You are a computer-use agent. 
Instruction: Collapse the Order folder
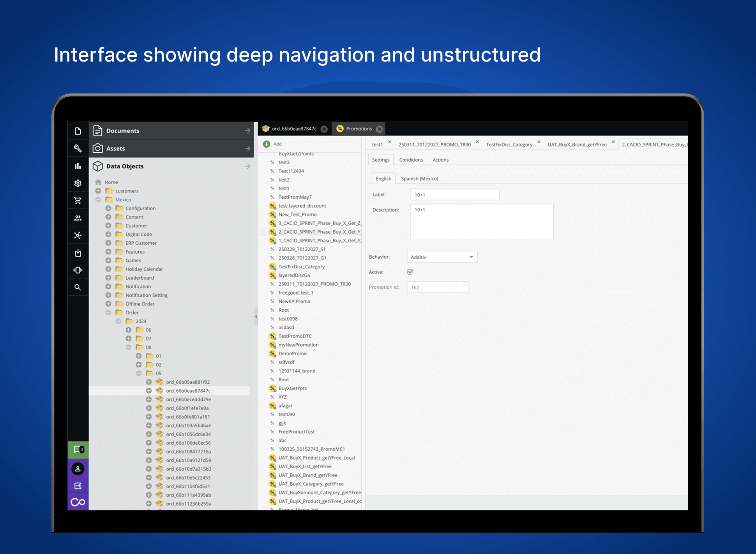point(108,312)
